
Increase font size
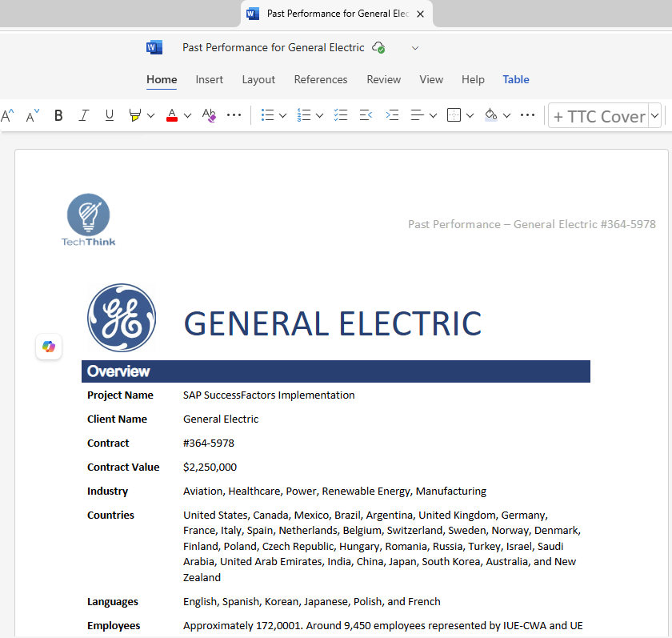tap(7, 115)
